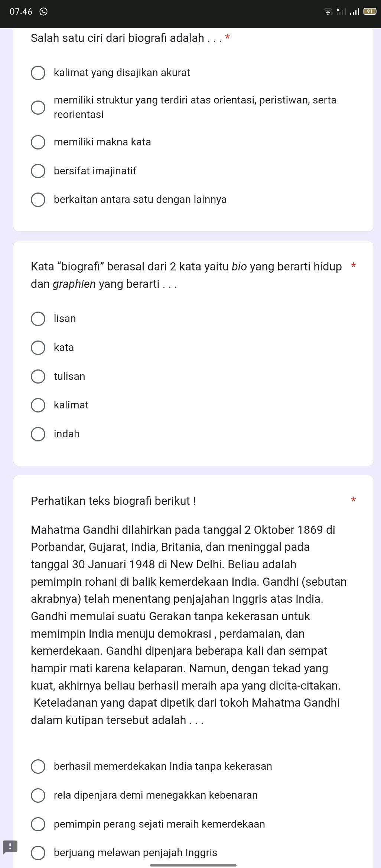Select "bersifat imajinatif"
The image size is (381, 868).
38,171
